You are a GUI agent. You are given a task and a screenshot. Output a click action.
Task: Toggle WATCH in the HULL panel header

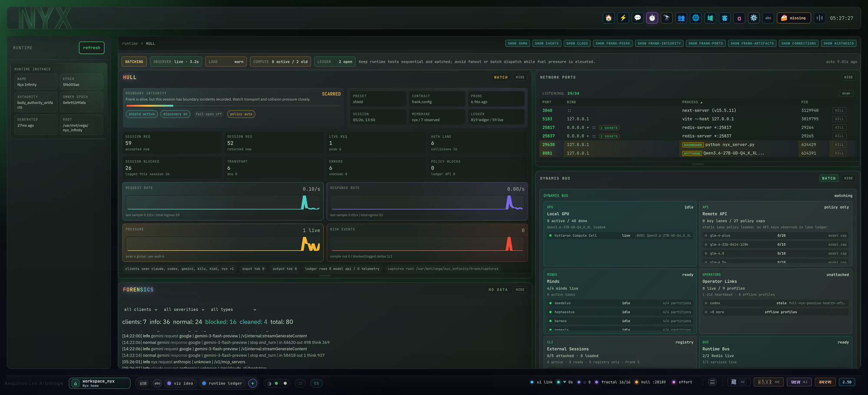click(501, 77)
